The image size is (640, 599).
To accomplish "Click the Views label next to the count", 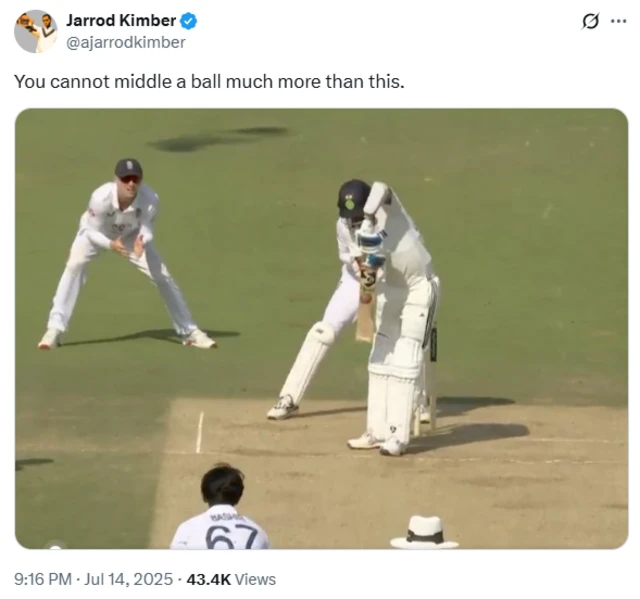I will (256, 579).
